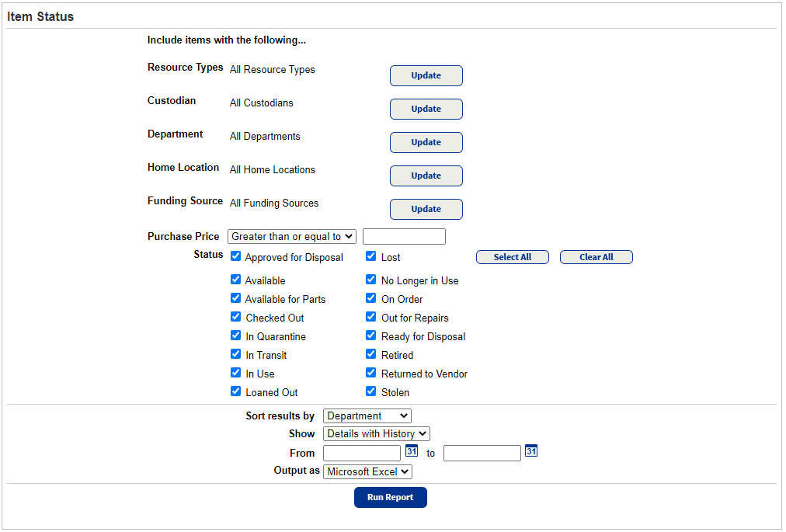Viewport: 786px width, 532px height.
Task: Run the Item Status report
Action: coord(390,497)
